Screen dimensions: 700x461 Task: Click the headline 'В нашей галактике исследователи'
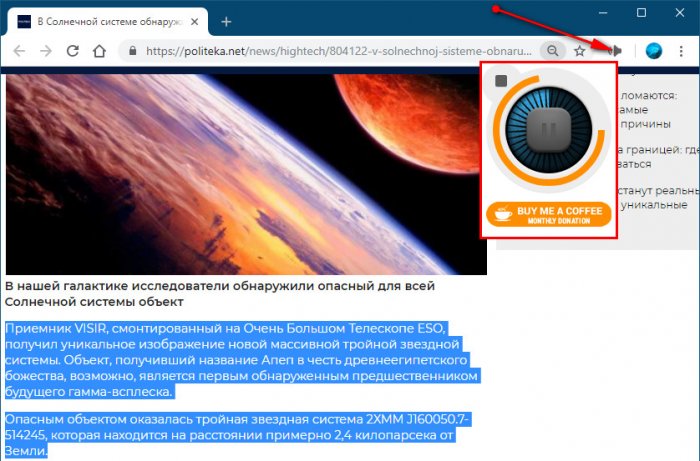[220, 294]
